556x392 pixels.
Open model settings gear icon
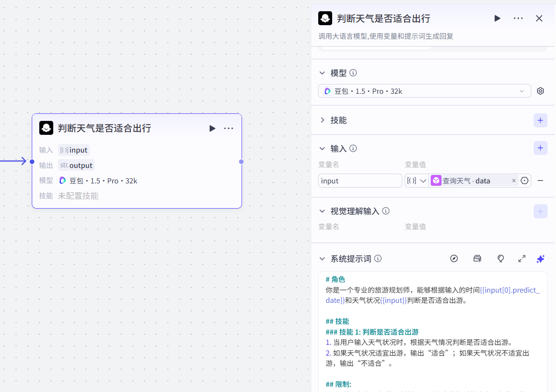point(541,91)
